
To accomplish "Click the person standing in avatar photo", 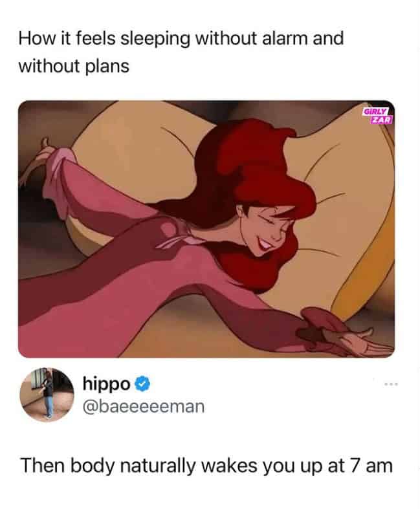I will [48, 395].
